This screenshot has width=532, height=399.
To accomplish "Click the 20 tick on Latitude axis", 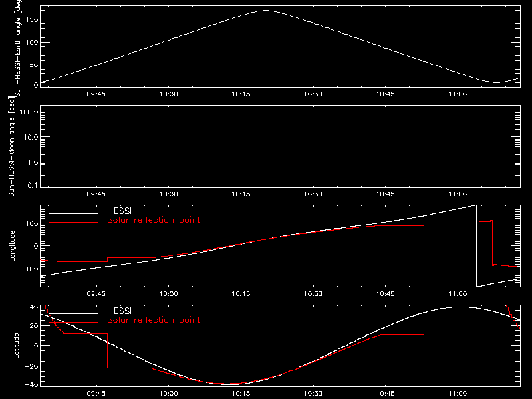I will (35, 326).
